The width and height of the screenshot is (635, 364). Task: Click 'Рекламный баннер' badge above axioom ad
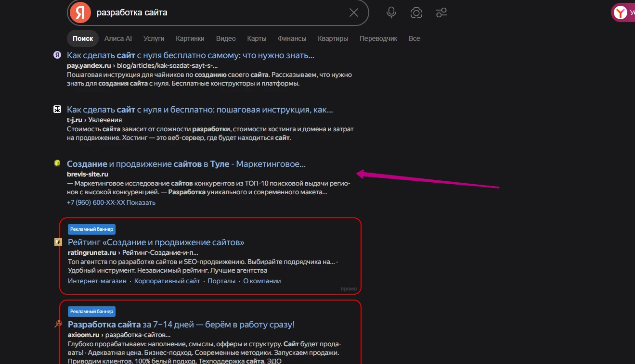91,311
